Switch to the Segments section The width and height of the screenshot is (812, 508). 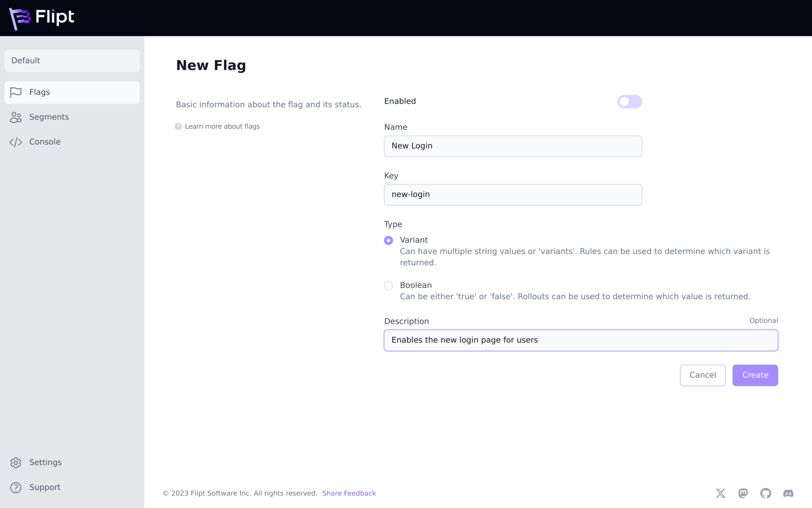point(49,117)
